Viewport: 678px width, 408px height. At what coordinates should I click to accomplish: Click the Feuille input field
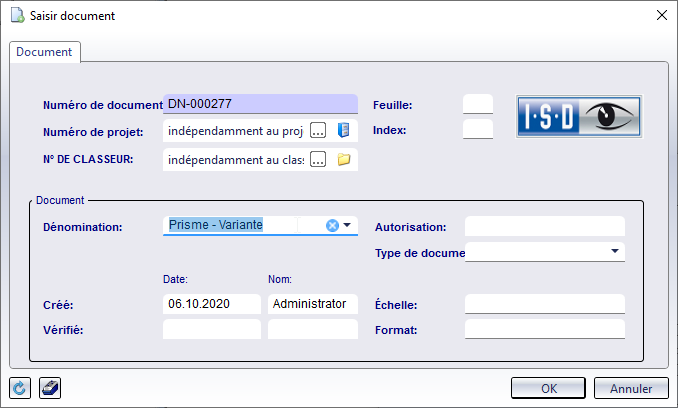(478, 104)
